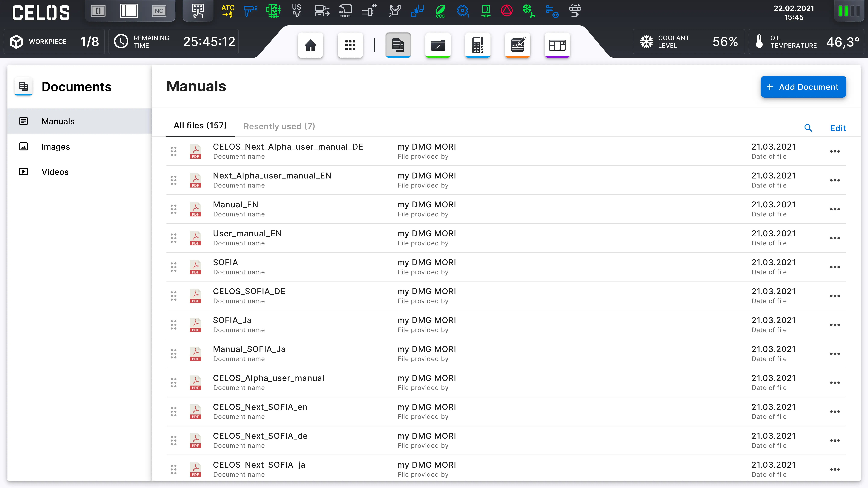Select the chip conveyor icon

[575, 11]
